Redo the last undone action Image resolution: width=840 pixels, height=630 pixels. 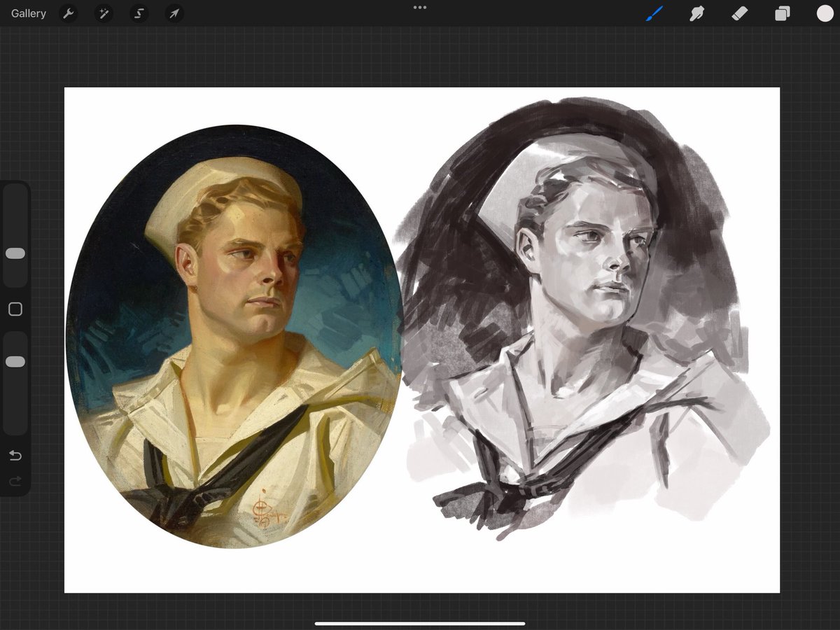[15, 481]
